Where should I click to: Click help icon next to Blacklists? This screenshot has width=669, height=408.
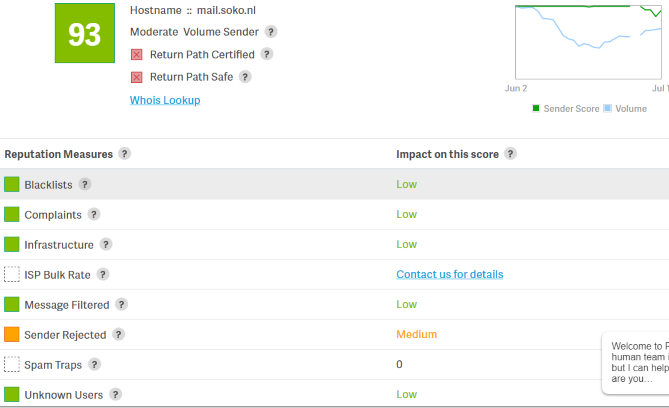[85, 184]
